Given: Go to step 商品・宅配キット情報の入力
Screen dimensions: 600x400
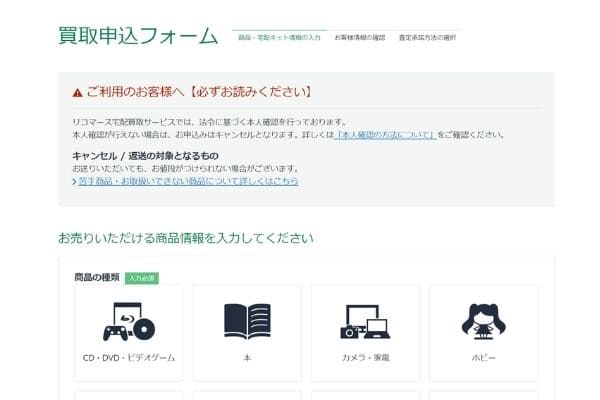Looking at the screenshot, I should pos(279,38).
